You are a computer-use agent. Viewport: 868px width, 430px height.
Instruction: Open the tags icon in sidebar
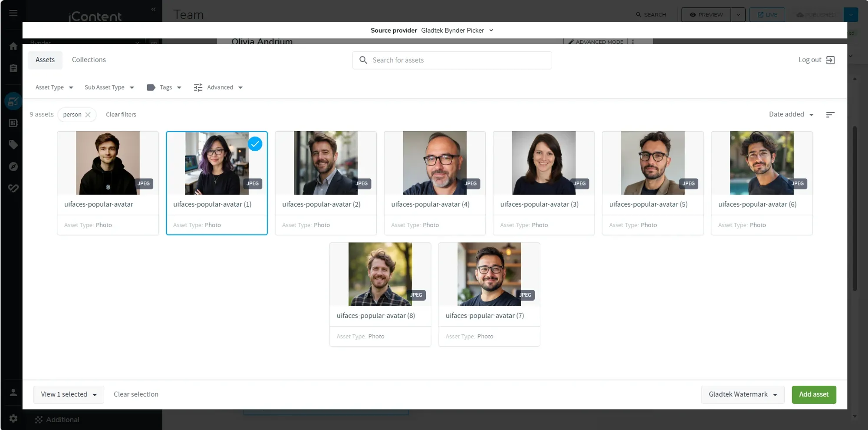13,145
